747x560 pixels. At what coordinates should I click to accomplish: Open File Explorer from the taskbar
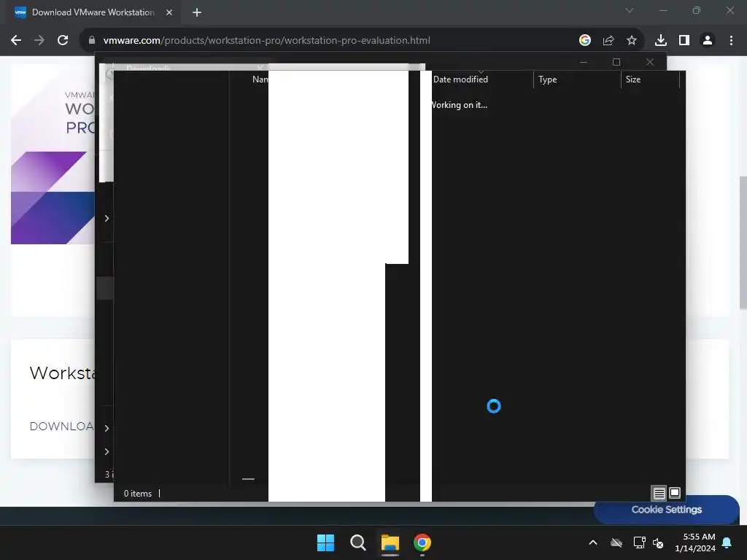tap(390, 542)
